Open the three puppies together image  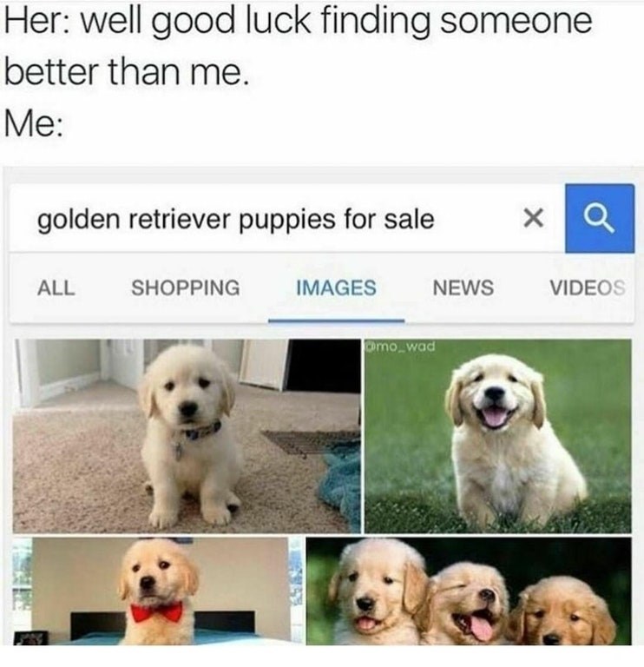469,591
